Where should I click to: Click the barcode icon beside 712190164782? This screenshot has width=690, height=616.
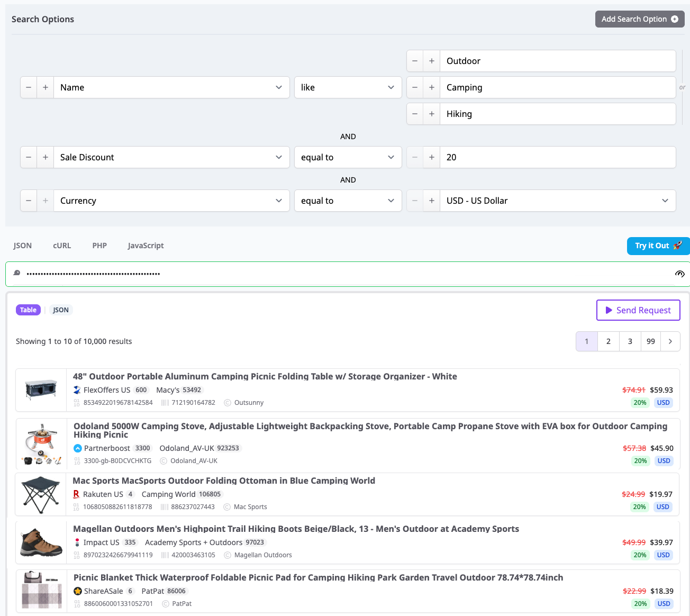[165, 403]
